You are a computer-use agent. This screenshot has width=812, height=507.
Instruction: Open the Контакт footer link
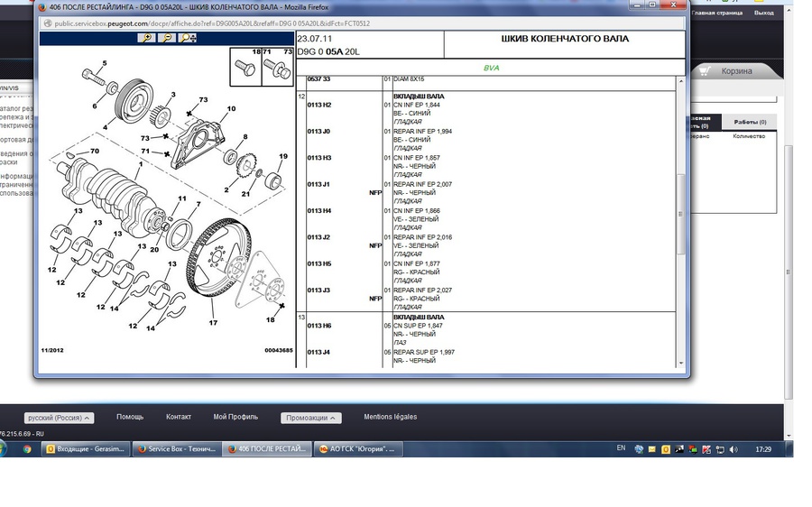point(179,417)
